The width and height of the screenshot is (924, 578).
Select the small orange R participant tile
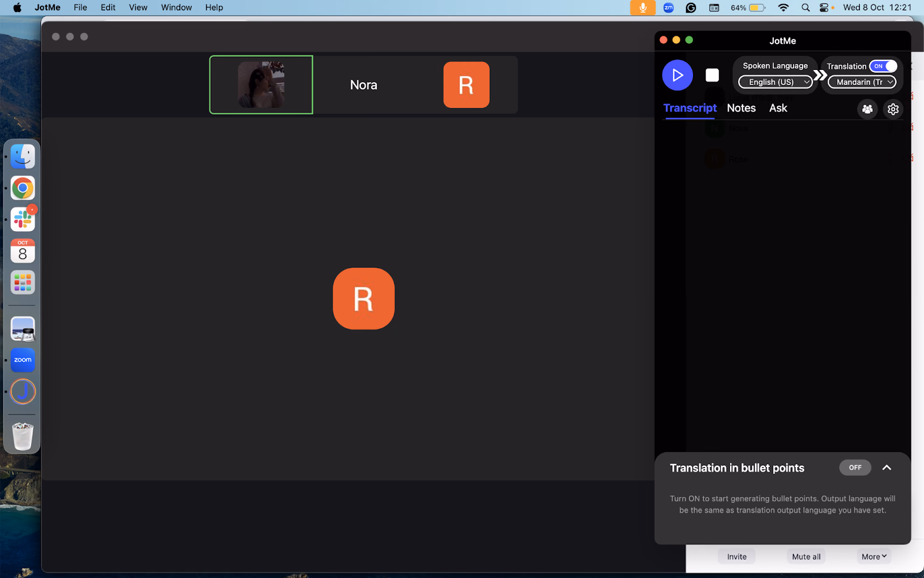coord(466,85)
